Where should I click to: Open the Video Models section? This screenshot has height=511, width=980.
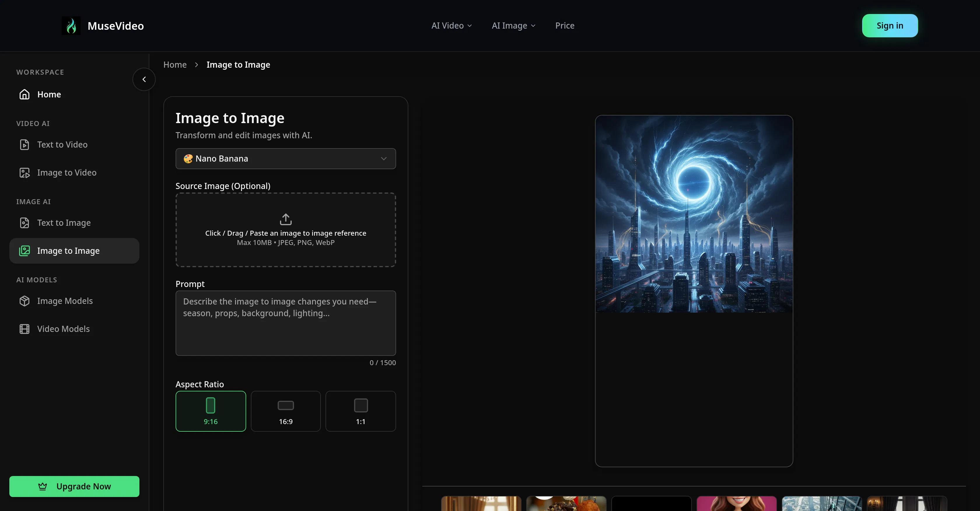coord(63,329)
